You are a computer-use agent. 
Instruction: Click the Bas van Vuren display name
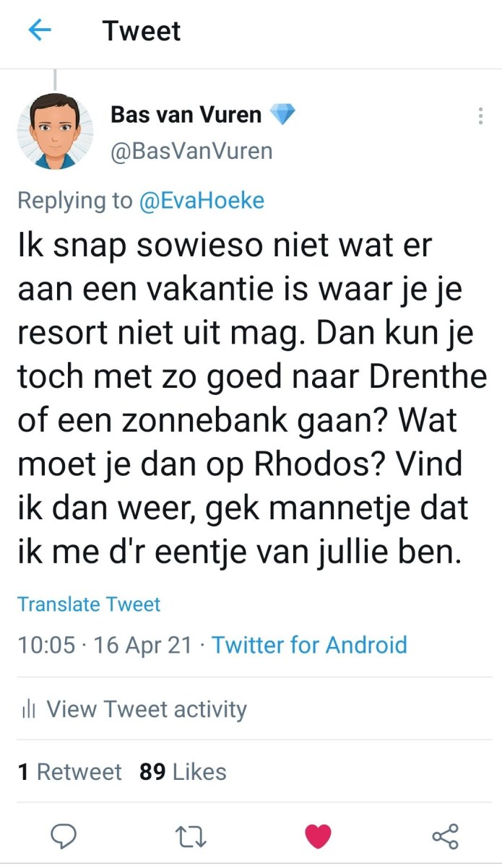pyautogui.click(x=186, y=114)
